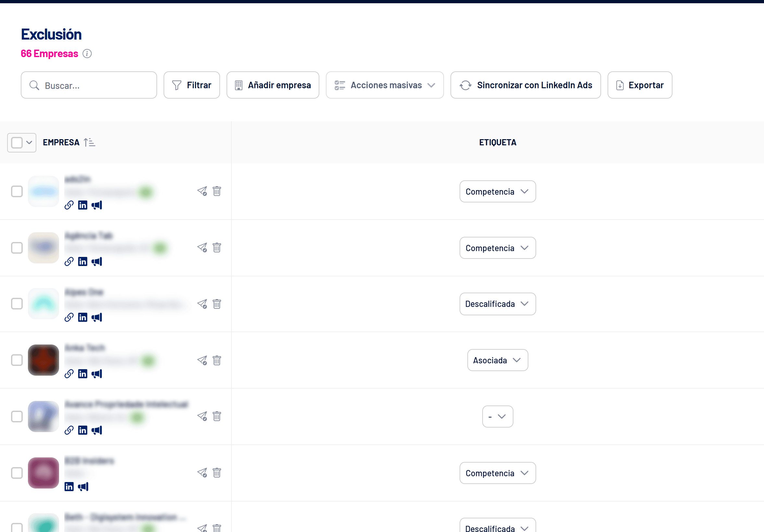Open the LinkedIn icon in the second company row
This screenshot has height=532, width=764.
click(82, 262)
